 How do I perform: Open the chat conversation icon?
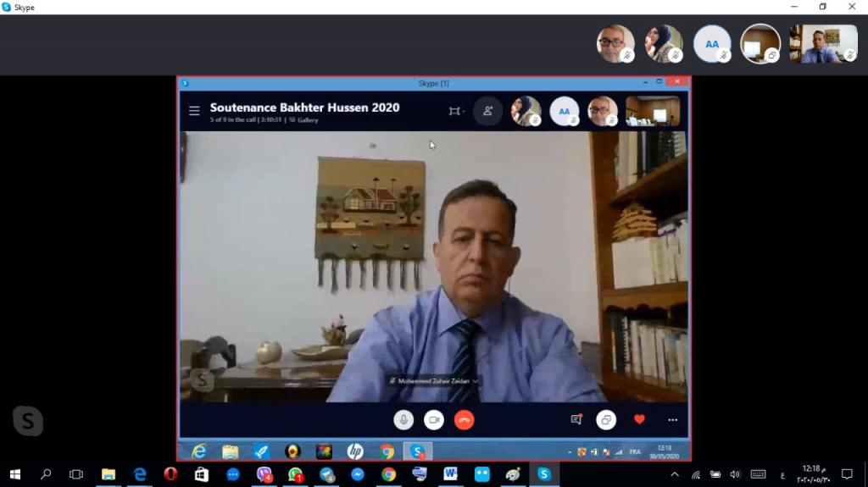point(576,419)
